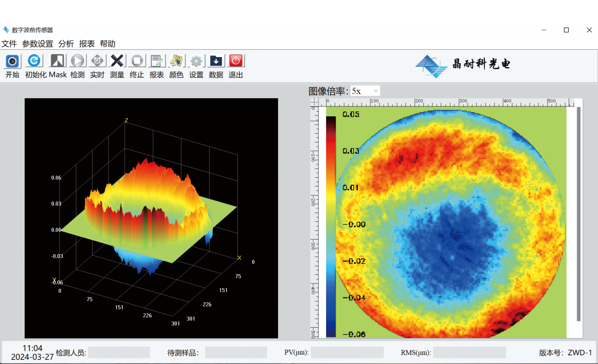Open the 颜色 (Color) palette icon
Screen dimensions: 598x364
point(177,61)
